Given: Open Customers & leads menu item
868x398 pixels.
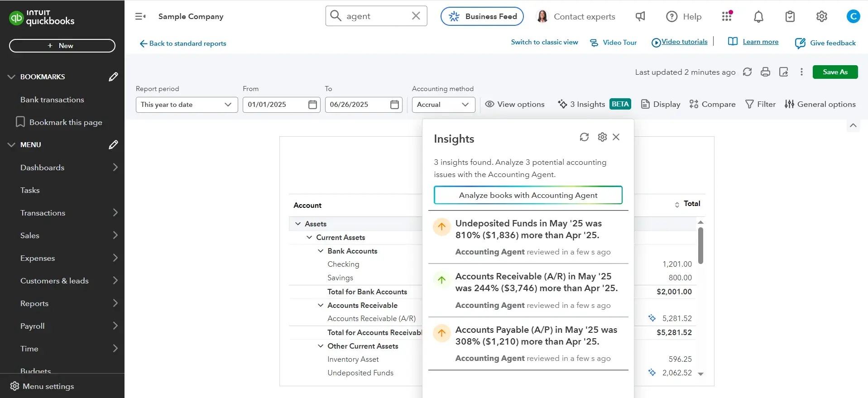Looking at the screenshot, I should coord(62,281).
